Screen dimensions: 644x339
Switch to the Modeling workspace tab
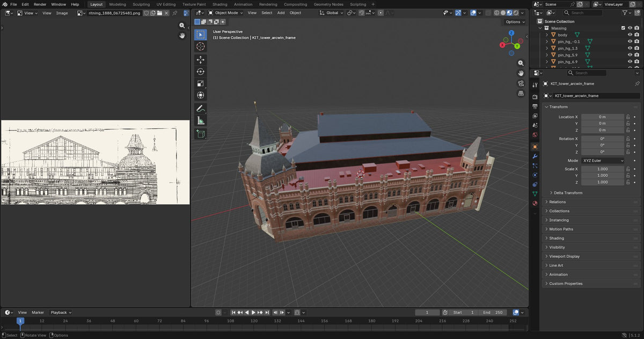click(x=118, y=4)
